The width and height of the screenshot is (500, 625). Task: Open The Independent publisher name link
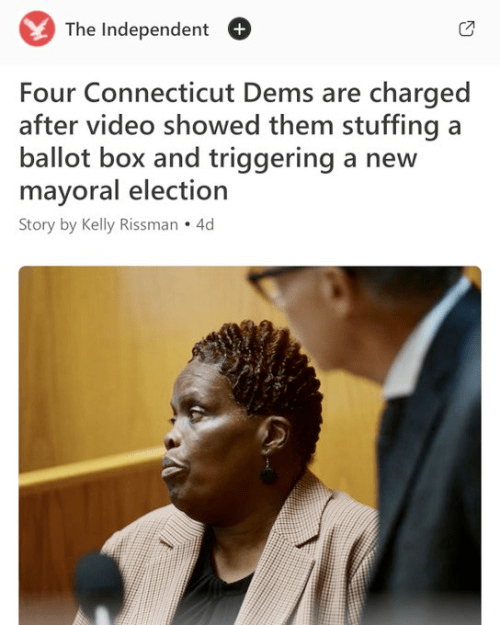[137, 29]
